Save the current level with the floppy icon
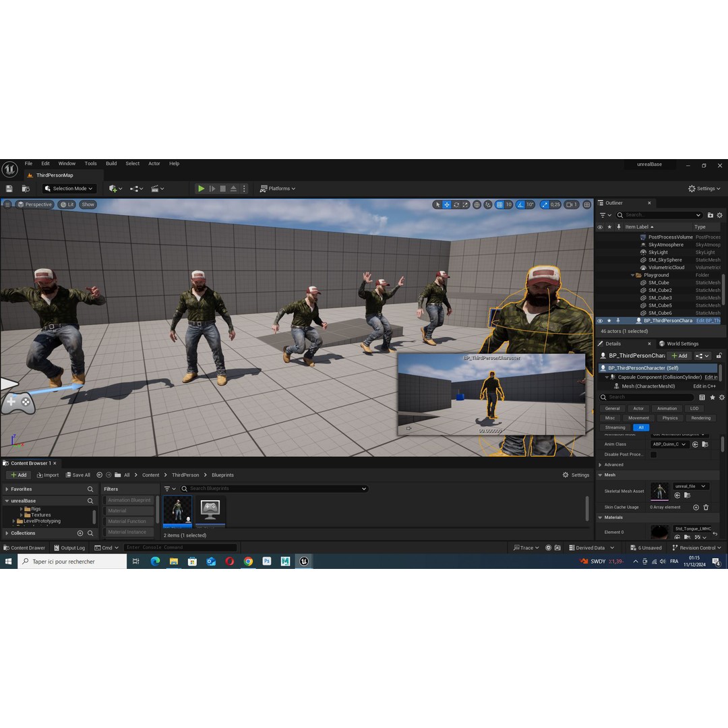 [9, 189]
